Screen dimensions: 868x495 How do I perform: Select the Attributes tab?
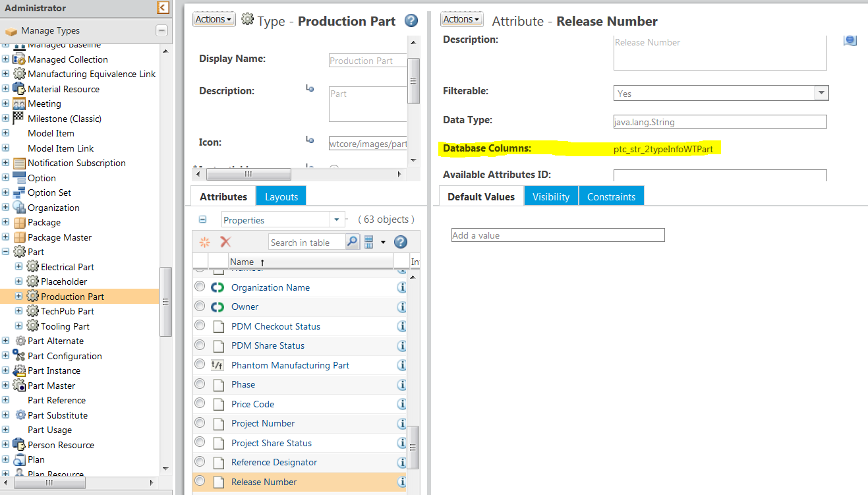pyautogui.click(x=223, y=196)
